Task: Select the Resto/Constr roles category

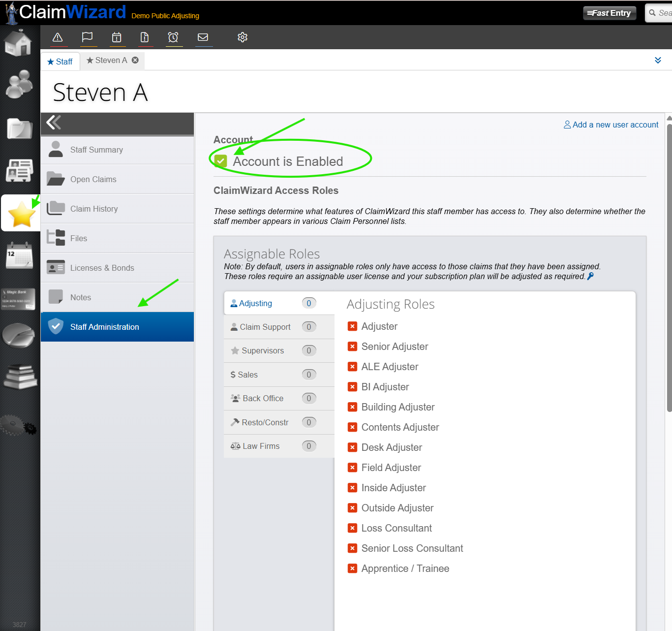Action: [279, 422]
